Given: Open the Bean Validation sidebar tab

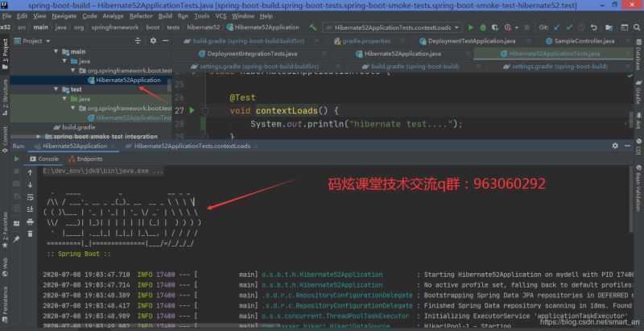Looking at the screenshot, I should (638, 188).
